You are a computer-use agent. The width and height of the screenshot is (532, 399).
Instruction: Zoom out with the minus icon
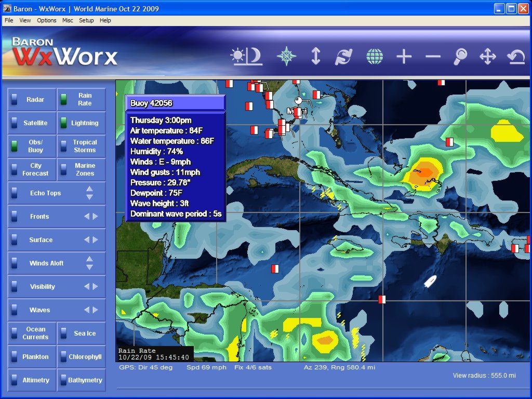click(x=433, y=57)
